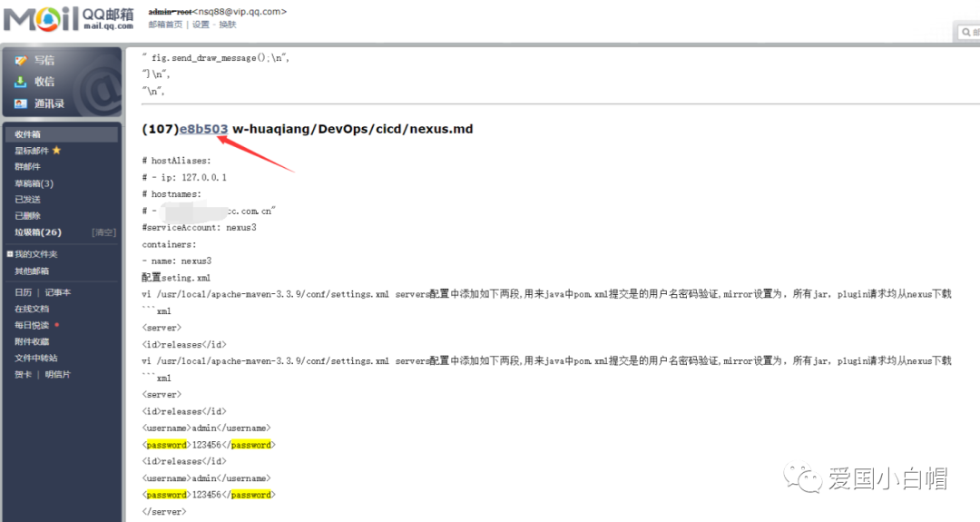Select 群邮件 group mail folder
Viewport: 980px width, 522px height.
pos(27,167)
